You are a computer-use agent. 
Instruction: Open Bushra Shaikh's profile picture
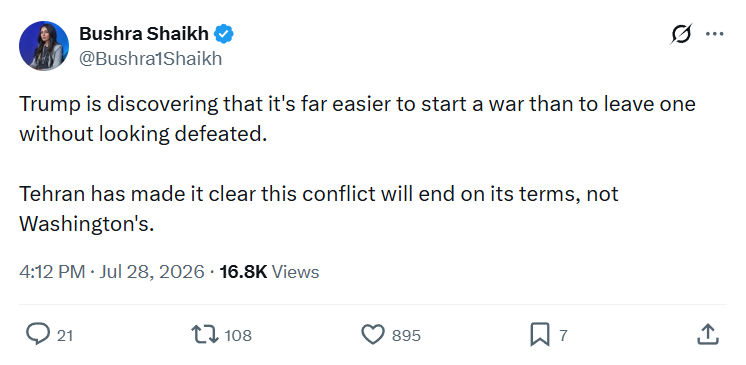pos(44,46)
